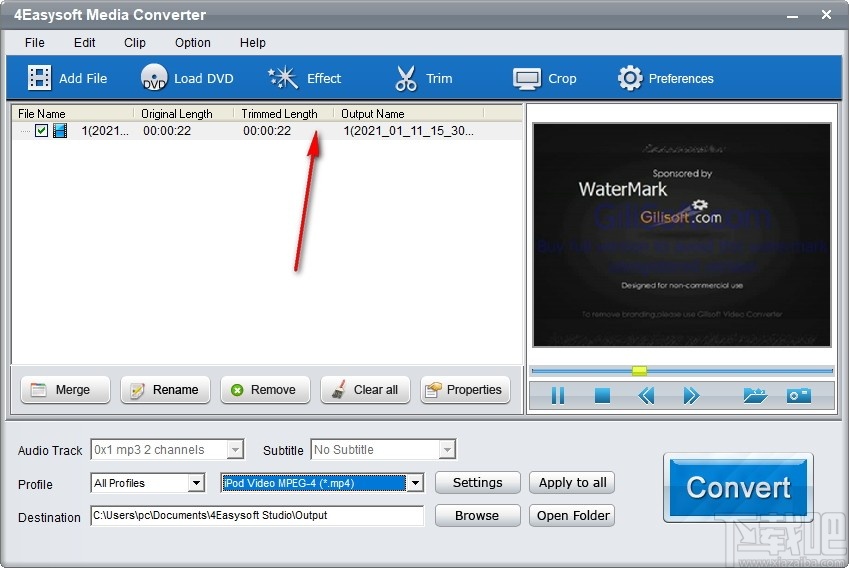The image size is (849, 568).
Task: Click the Clear all button
Action: click(x=365, y=390)
